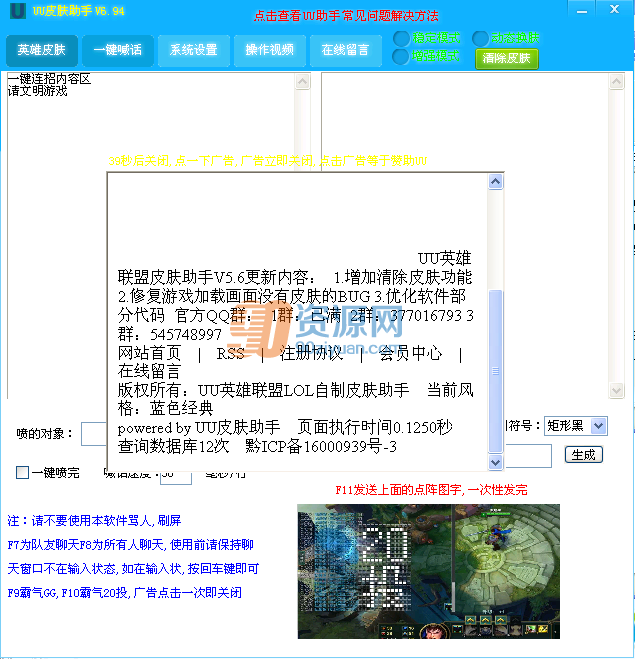Minimize the UU皮肤助手 window
The image size is (635, 659).
tap(582, 11)
